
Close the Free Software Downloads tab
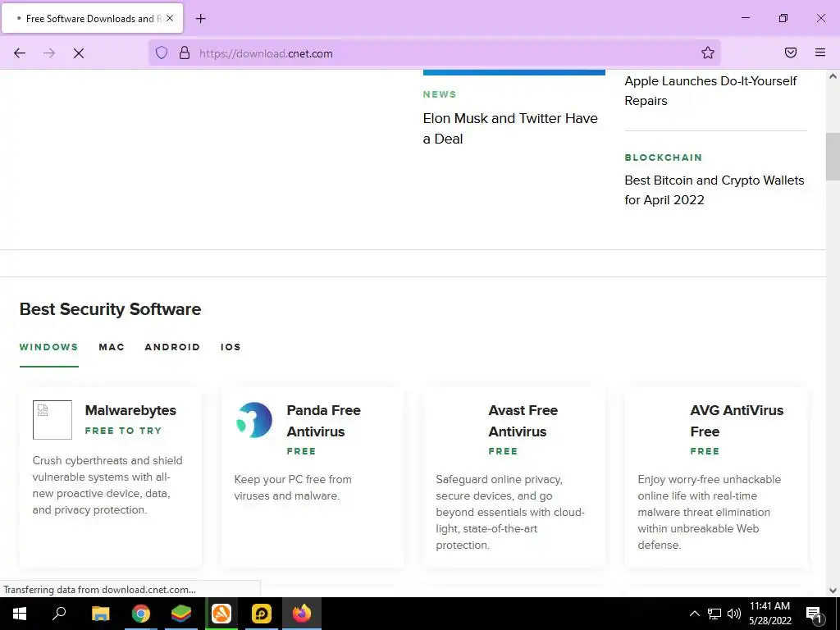click(170, 18)
